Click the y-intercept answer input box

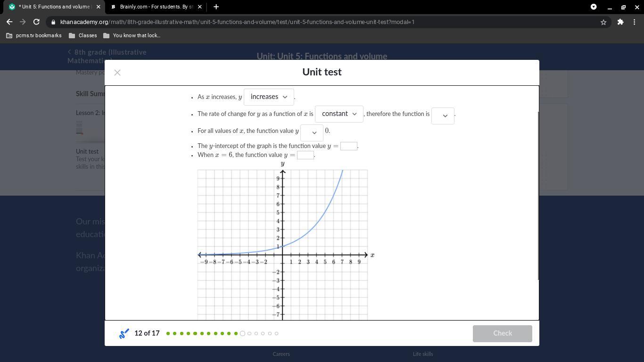pos(349,146)
